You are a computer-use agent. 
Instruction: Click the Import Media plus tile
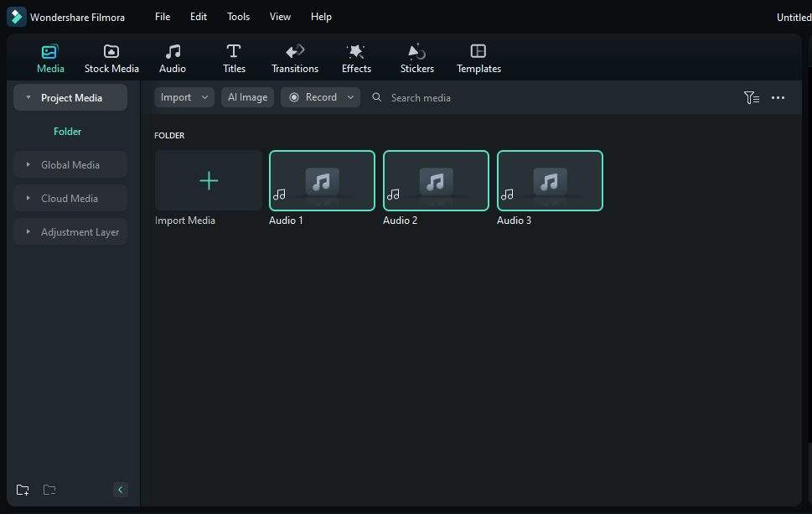pyautogui.click(x=209, y=180)
